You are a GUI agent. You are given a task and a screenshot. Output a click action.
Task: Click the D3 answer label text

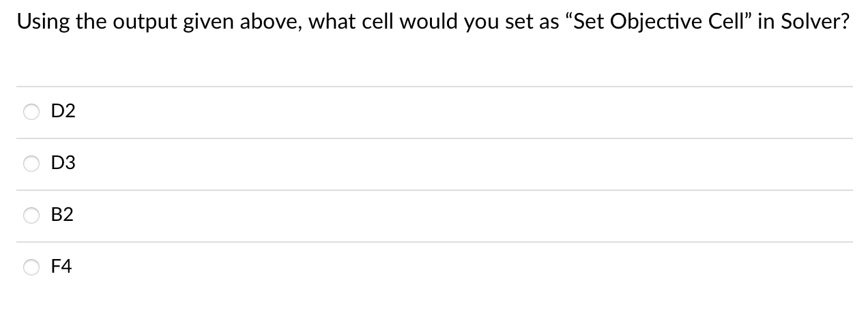(x=63, y=164)
